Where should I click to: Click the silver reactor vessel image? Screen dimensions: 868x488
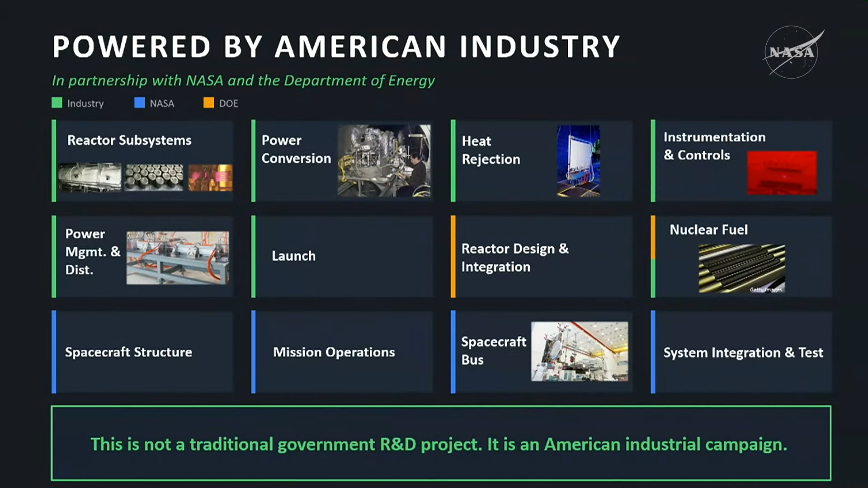pos(90,177)
